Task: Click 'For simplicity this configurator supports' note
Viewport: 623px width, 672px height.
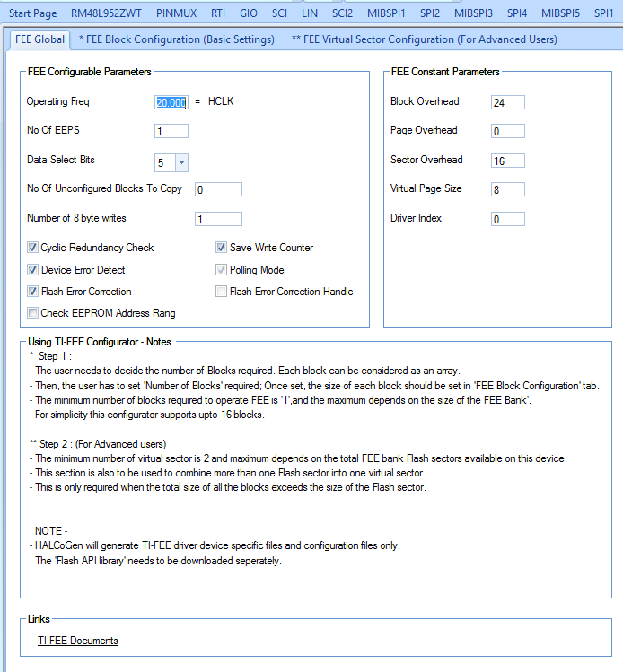Action: tap(150, 415)
